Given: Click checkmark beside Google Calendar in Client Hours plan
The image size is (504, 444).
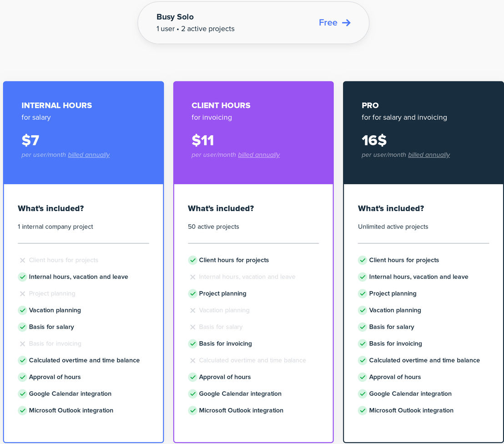Looking at the screenshot, I should click(x=192, y=394).
